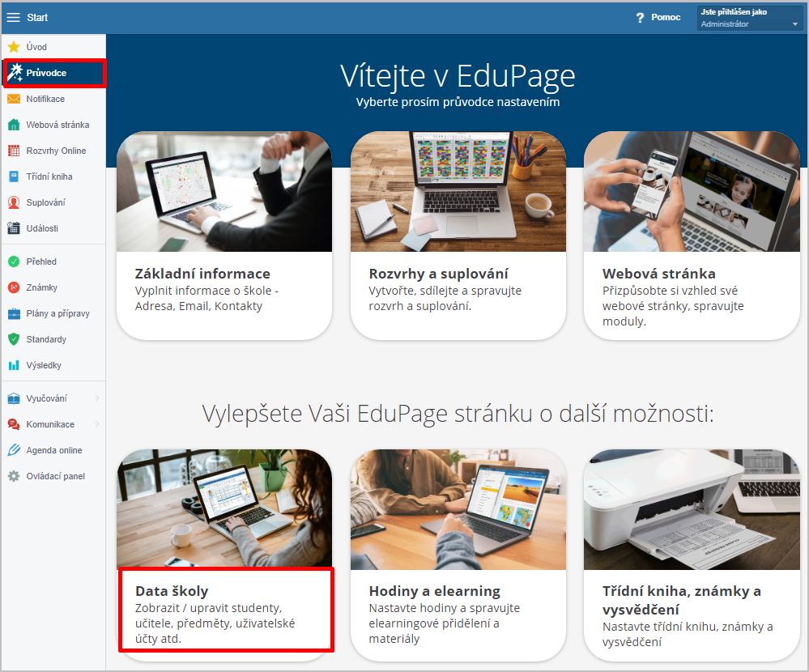This screenshot has height=672, width=809.
Task: Click the Suplování person icon
Action: click(x=14, y=202)
